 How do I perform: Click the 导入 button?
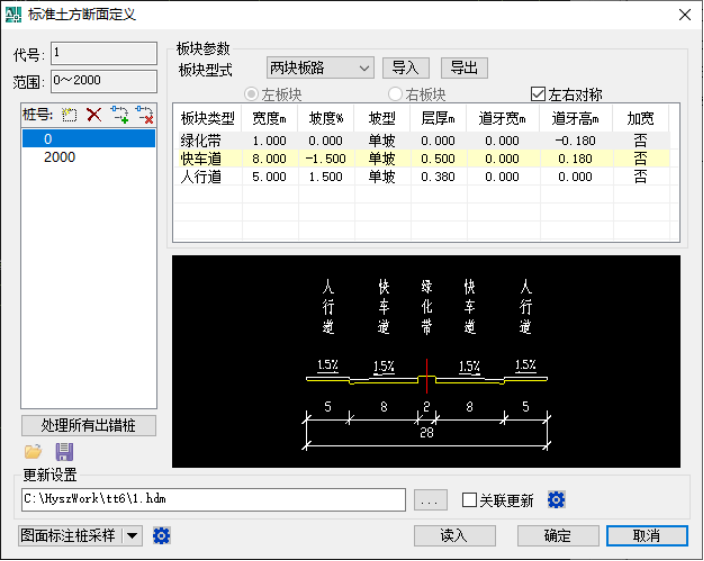[x=405, y=68]
